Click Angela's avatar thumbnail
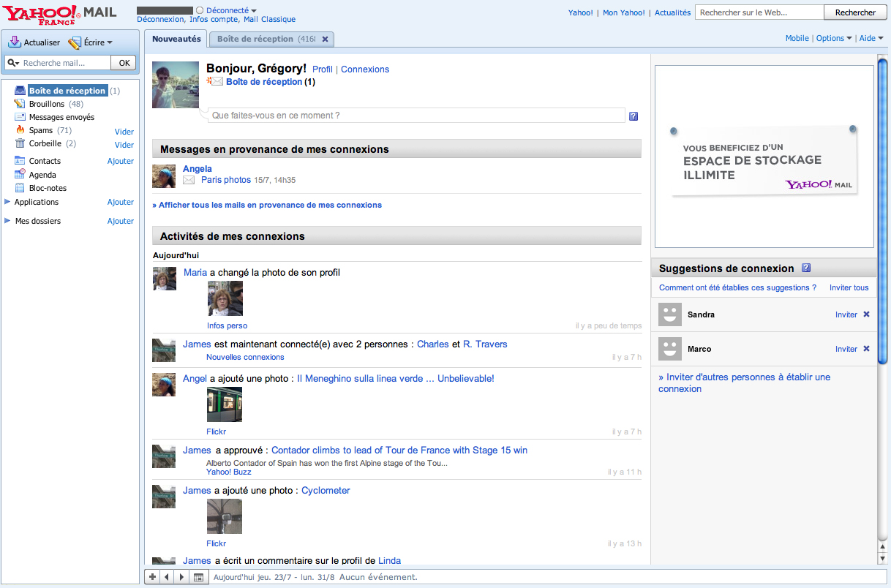Screen dimensions: 891x588 [x=164, y=176]
